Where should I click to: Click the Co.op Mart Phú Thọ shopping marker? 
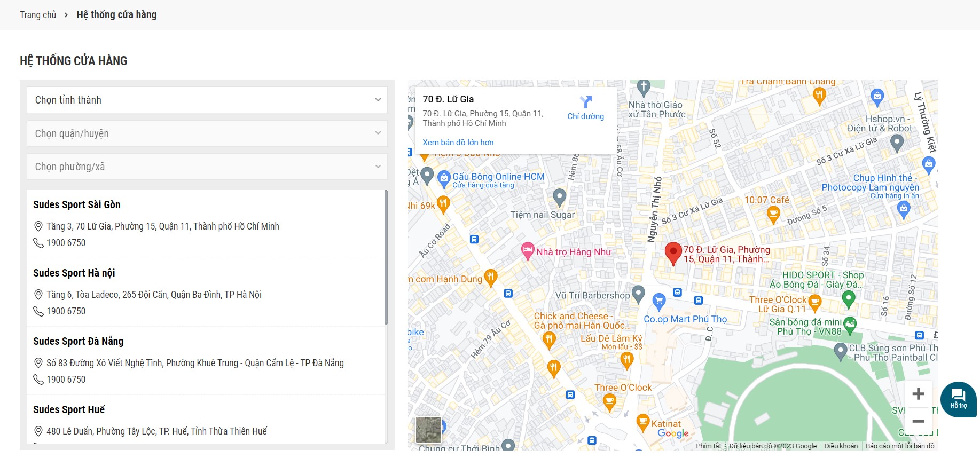pyautogui.click(x=659, y=301)
